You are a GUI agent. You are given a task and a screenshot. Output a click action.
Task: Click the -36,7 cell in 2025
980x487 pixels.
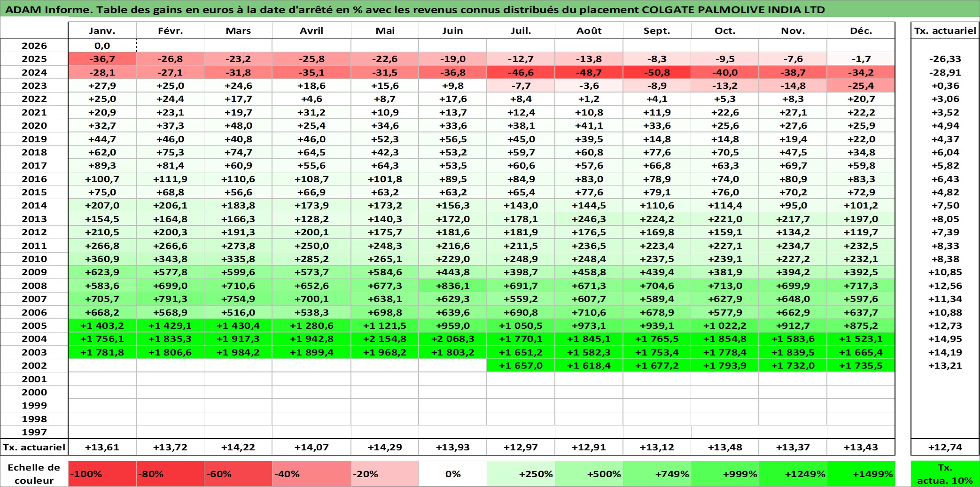[x=102, y=59]
